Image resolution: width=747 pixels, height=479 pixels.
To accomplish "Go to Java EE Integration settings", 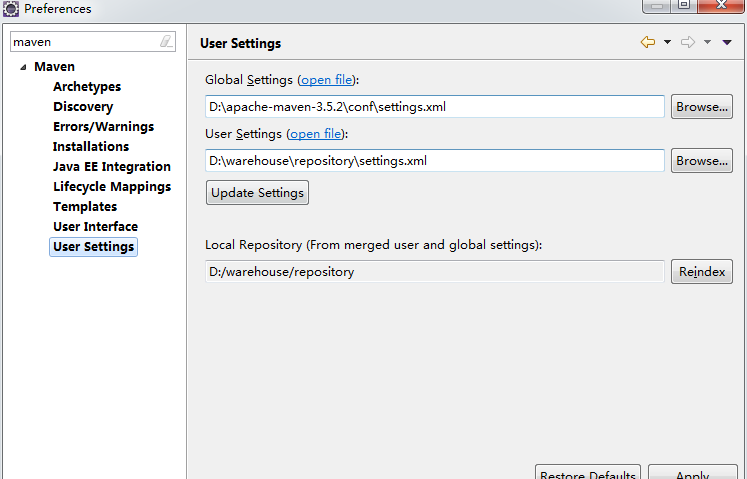I will pos(112,167).
